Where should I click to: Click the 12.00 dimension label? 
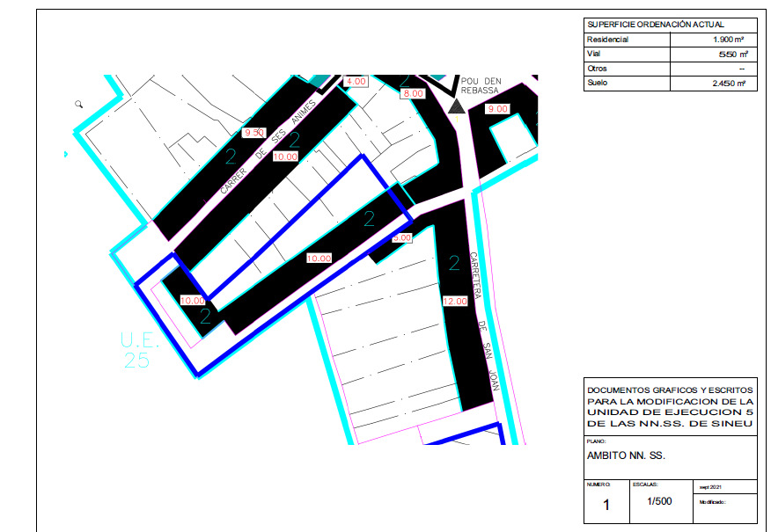pyautogui.click(x=454, y=302)
